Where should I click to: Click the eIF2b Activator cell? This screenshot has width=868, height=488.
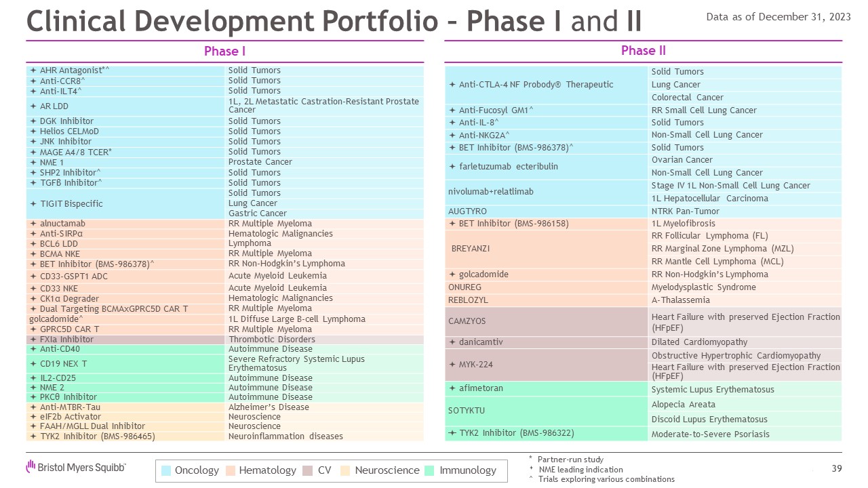[x=125, y=417]
